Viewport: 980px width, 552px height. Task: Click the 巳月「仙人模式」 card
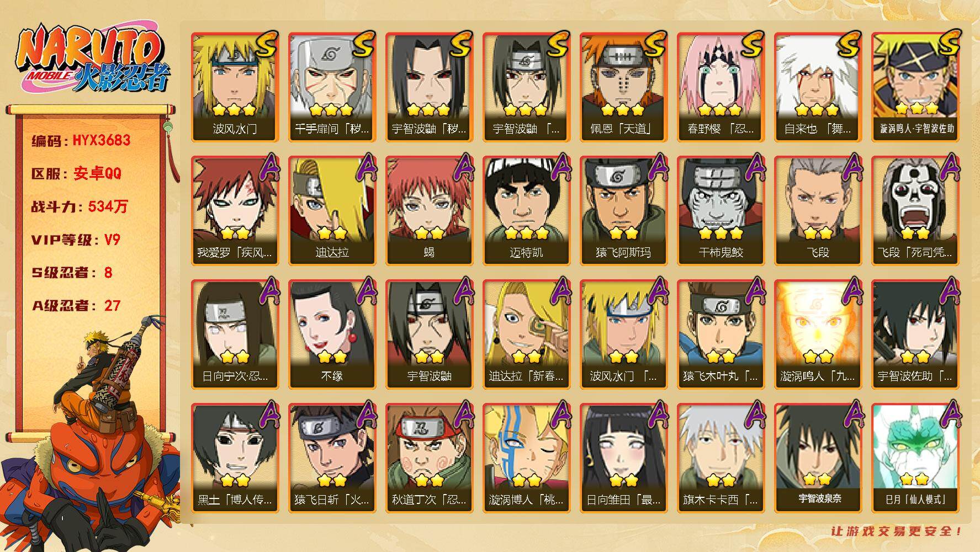point(915,458)
